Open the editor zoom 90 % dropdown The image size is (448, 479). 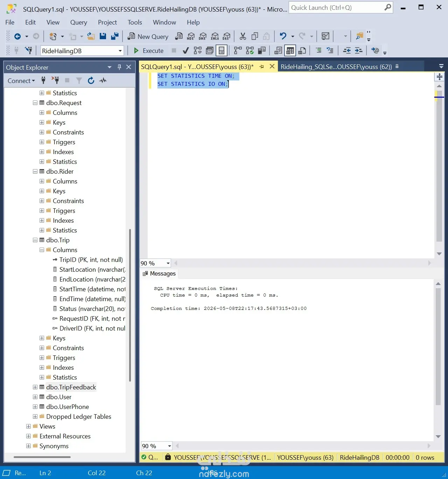pyautogui.click(x=168, y=263)
